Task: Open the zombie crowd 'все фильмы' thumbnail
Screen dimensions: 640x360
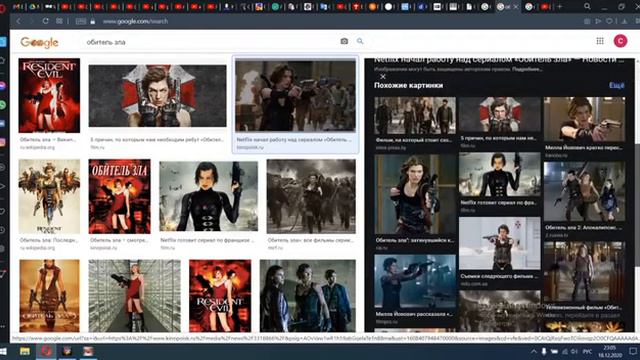Action: tap(311, 196)
